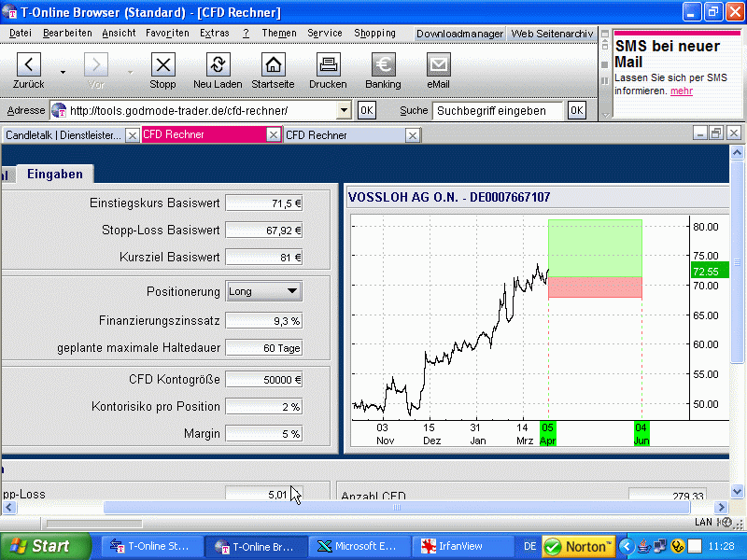
Task: Open the Bearbeiten menu
Action: (x=67, y=34)
